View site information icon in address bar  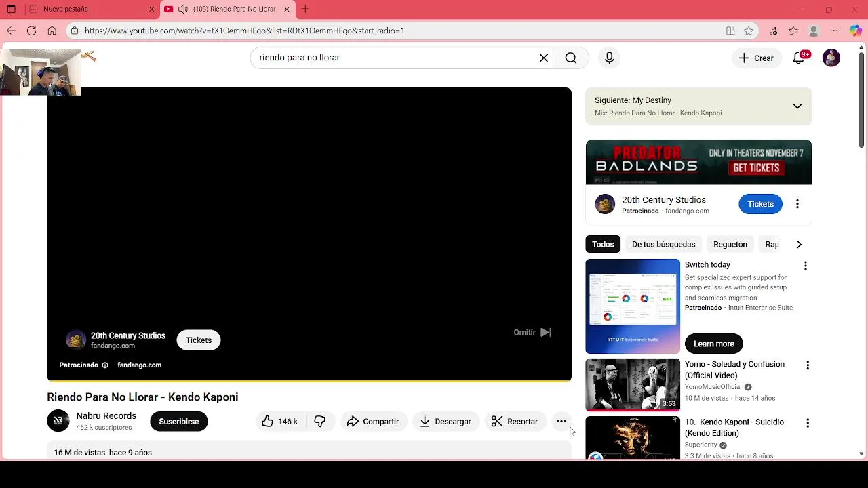(x=75, y=30)
